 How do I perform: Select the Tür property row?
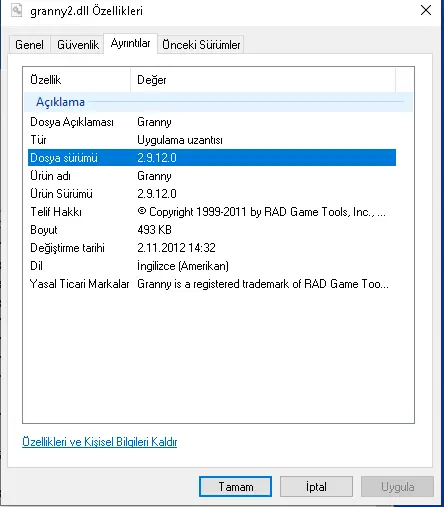(x=212, y=140)
